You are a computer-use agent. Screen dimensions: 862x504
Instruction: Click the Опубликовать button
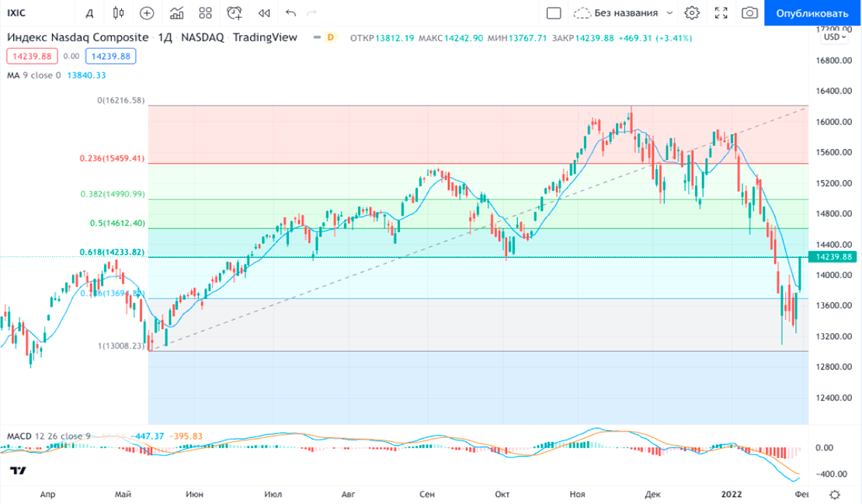click(812, 13)
